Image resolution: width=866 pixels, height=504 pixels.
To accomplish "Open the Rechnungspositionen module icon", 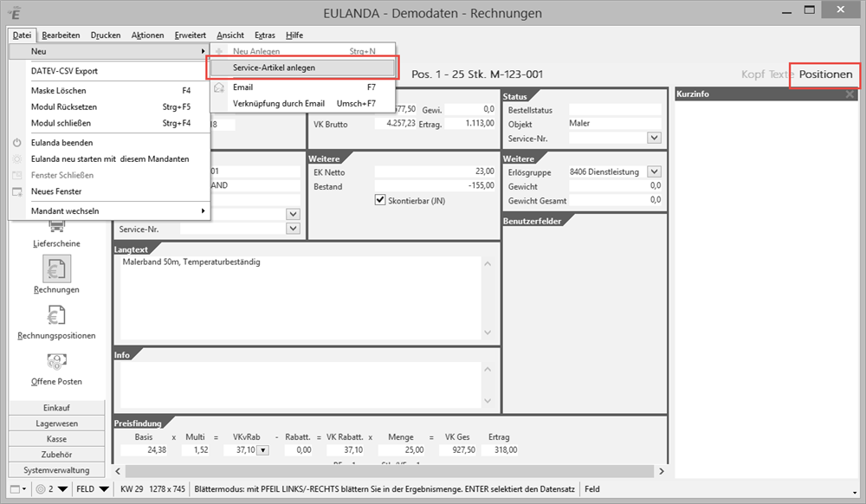I will point(56,316).
